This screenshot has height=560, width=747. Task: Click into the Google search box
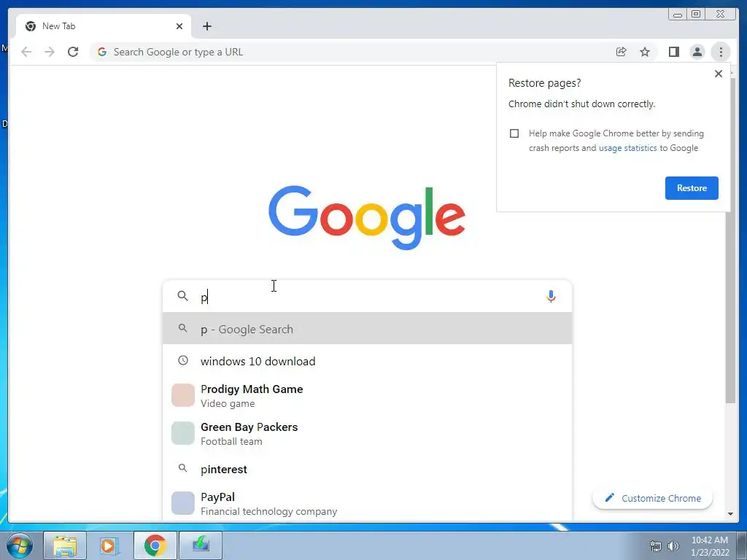pyautogui.click(x=367, y=296)
